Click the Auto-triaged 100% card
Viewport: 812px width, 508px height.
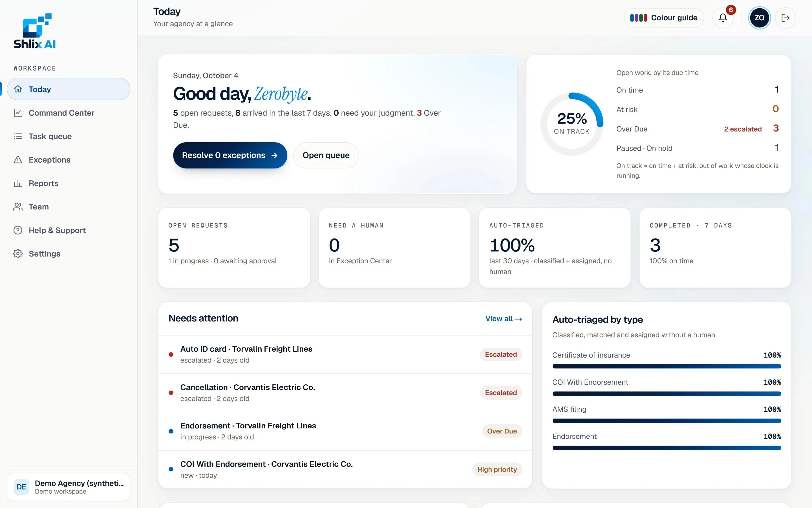coord(555,248)
